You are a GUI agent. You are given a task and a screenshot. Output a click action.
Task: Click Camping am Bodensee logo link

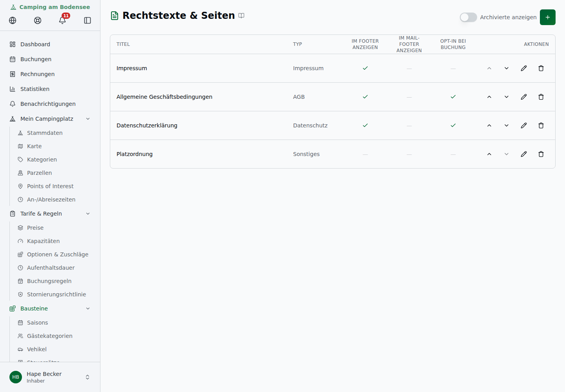(50, 7)
